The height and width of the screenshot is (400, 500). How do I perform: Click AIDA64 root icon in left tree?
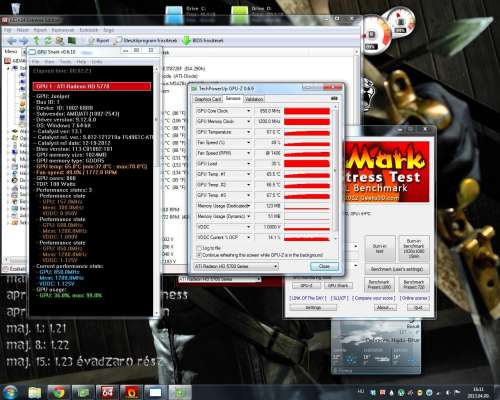(7, 61)
